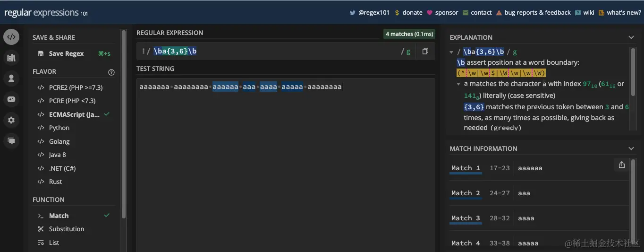This screenshot has height=252, width=644.
Task: Open the regex quiz gamepad icon
Action: tap(11, 99)
